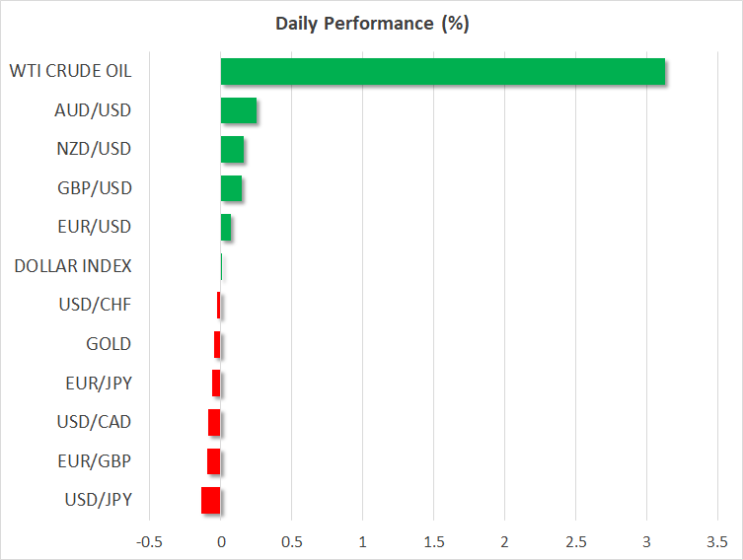The height and width of the screenshot is (560, 743).
Task: Click the EUR/USD green bar
Action: [x=226, y=228]
